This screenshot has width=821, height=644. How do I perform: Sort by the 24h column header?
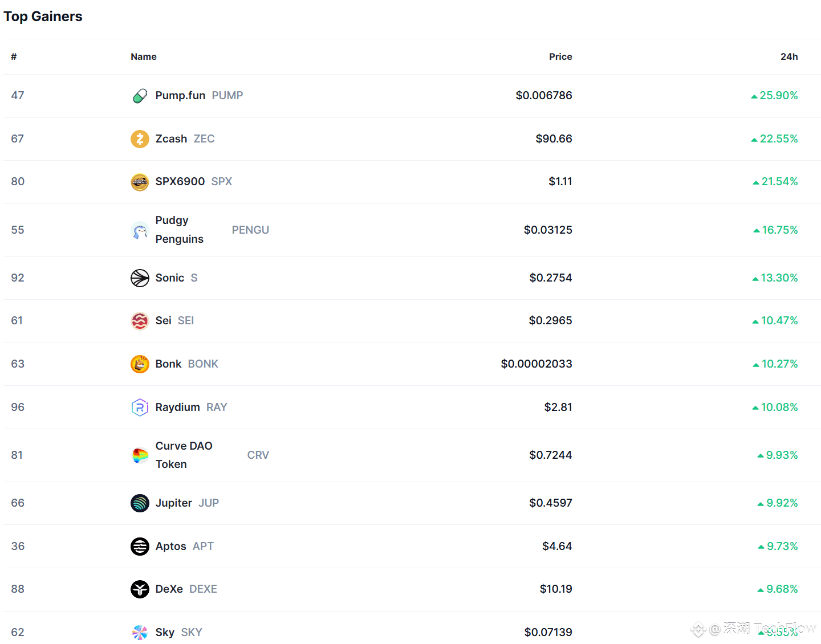pos(789,56)
